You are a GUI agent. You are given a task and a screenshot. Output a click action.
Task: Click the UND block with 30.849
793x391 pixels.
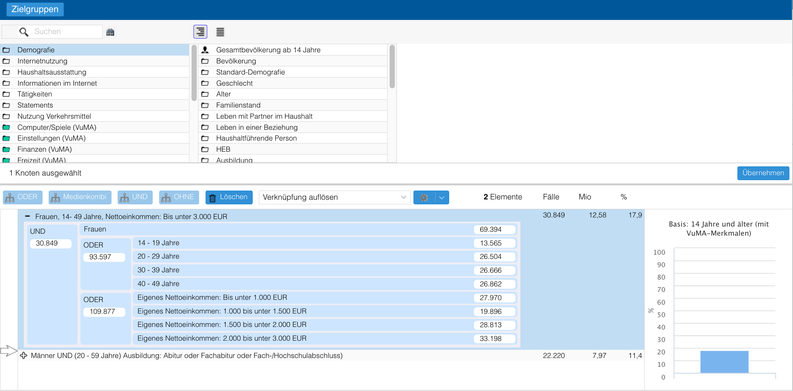pyautogui.click(x=53, y=284)
